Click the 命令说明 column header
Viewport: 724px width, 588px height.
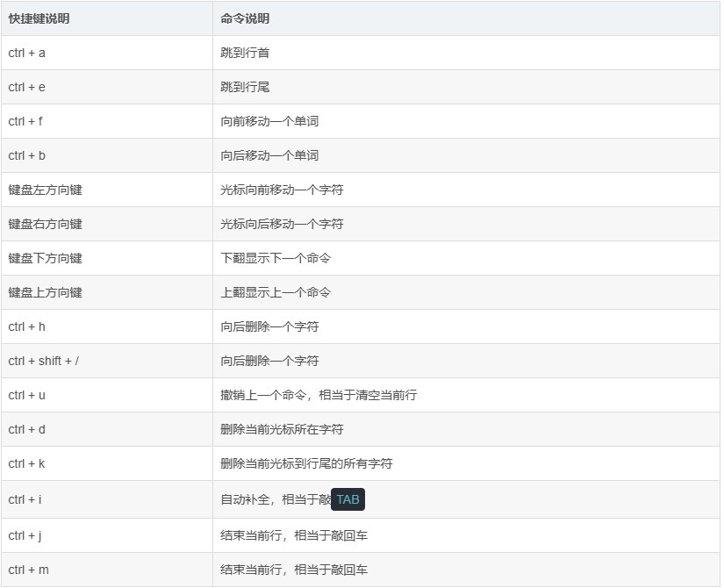coord(247,18)
